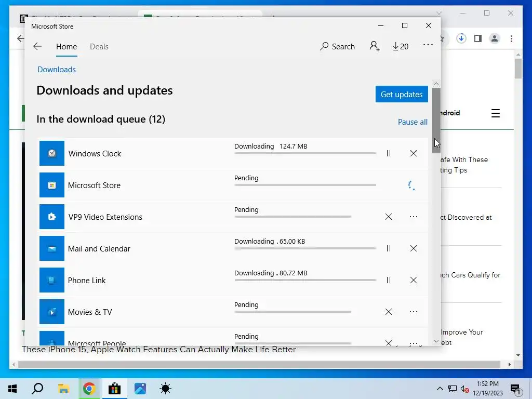Cancel the VP9 Video Extensions download
The image size is (532, 399).
click(x=389, y=217)
